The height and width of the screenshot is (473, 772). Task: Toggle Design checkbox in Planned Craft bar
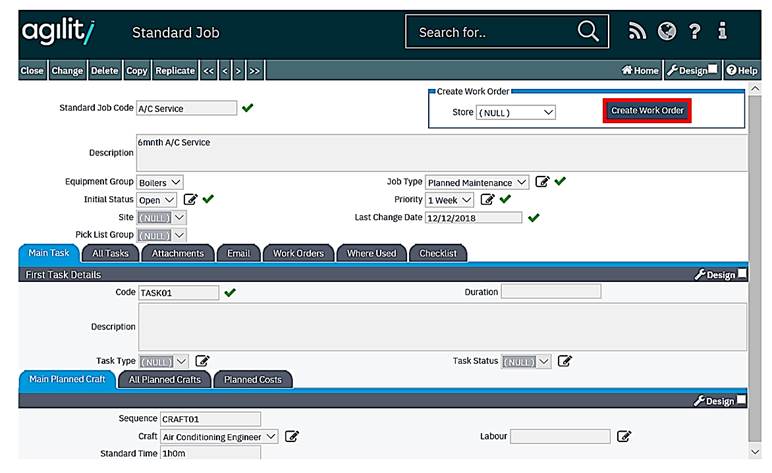click(x=741, y=400)
